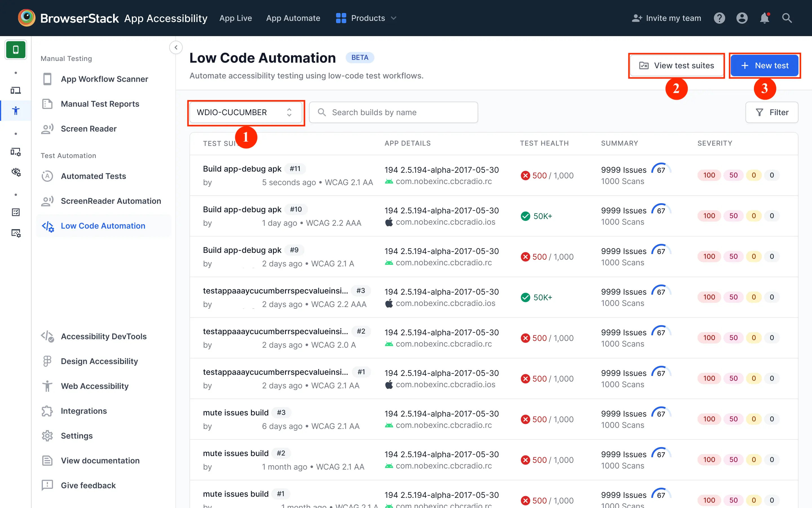This screenshot has height=508, width=812.
Task: Select the green mobile device icon in rail
Action: tap(16, 50)
